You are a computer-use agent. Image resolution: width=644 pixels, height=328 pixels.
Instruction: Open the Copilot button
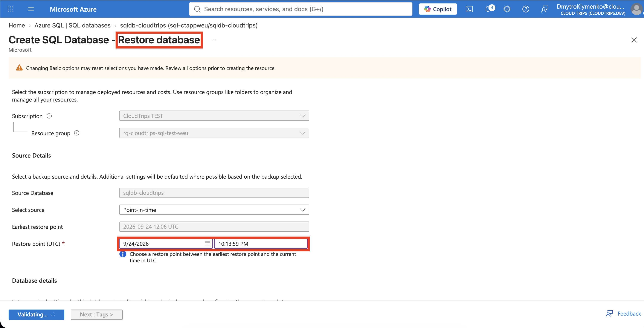pos(438,9)
